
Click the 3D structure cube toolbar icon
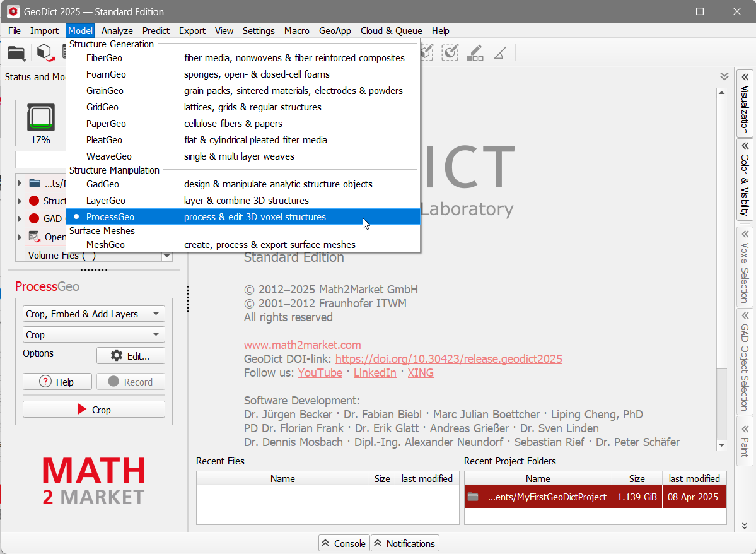[45, 53]
